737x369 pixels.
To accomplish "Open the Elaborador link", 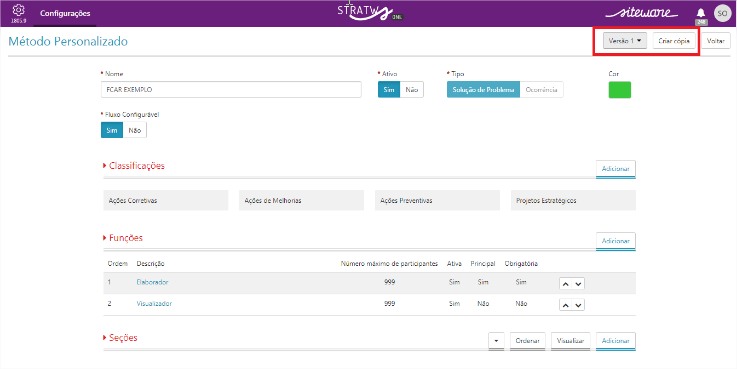I will (x=152, y=282).
